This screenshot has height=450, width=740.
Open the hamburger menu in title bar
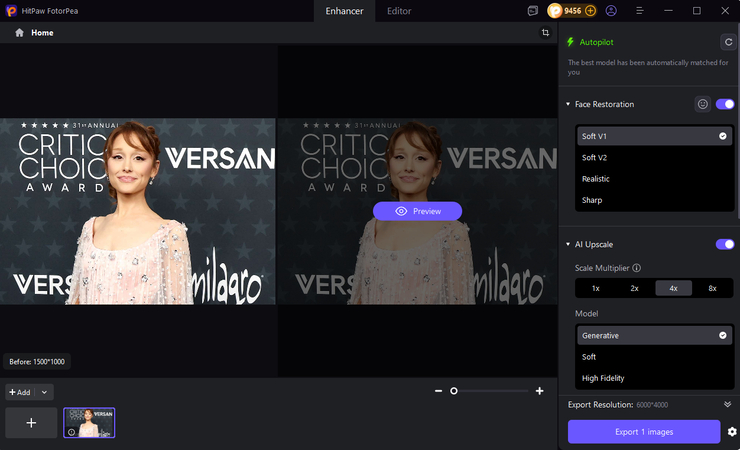[668, 11]
